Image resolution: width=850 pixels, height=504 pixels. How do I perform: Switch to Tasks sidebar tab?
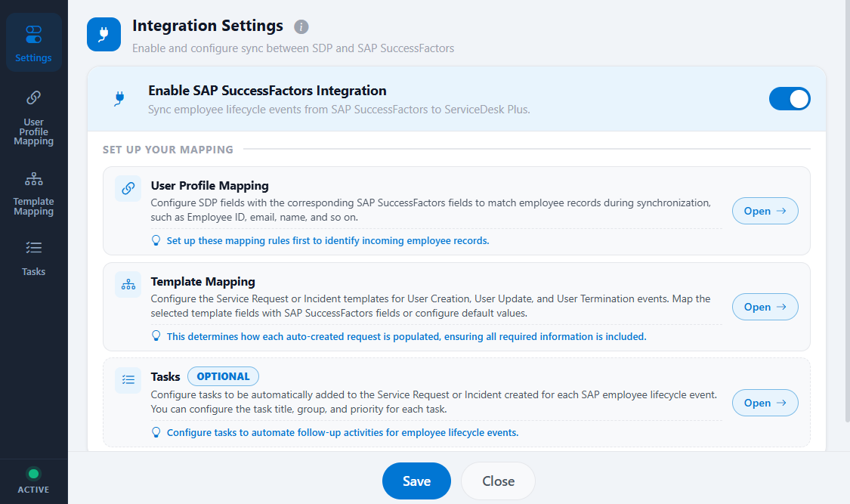point(33,258)
